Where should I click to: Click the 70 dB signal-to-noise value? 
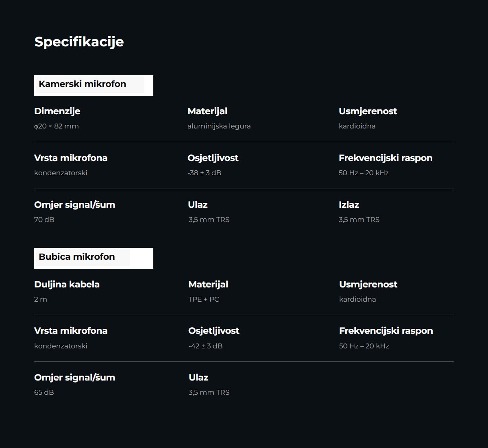pos(44,220)
